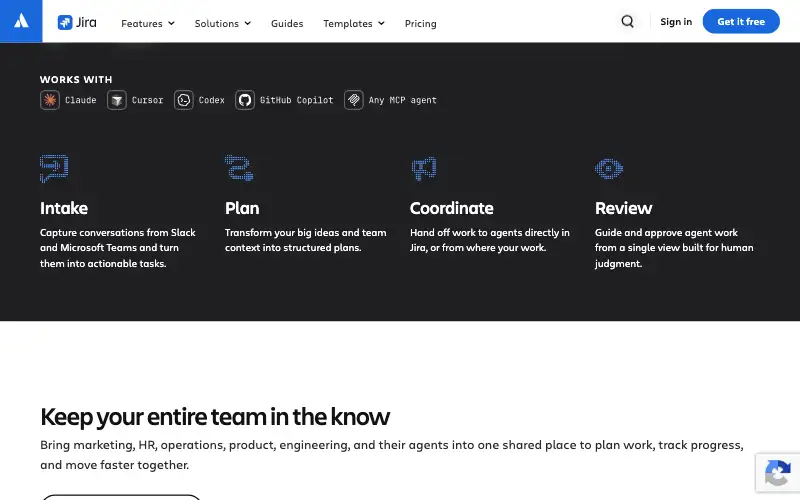Open the Pricing menu item
This screenshot has height=500, width=800.
click(x=420, y=23)
